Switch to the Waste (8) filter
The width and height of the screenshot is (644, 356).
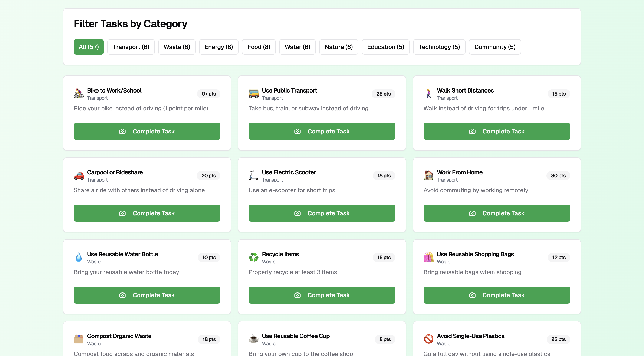click(177, 47)
